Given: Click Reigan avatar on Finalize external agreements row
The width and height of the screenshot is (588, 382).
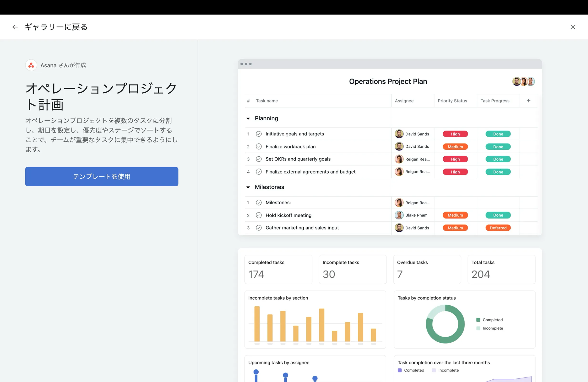Looking at the screenshot, I should [399, 171].
